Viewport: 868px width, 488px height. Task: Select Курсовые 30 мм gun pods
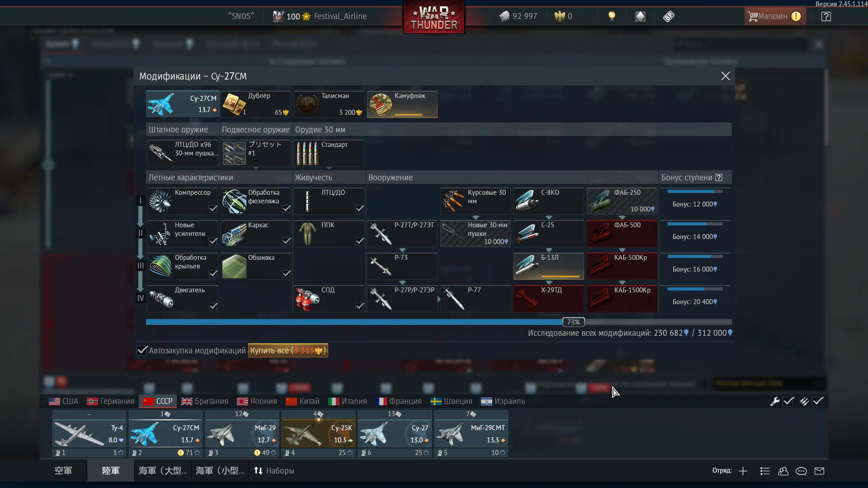[476, 201]
